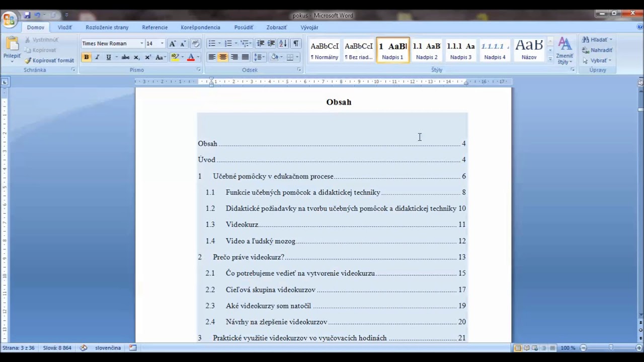
Task: Expand the bullets list dropdown arrow
Action: tap(219, 44)
